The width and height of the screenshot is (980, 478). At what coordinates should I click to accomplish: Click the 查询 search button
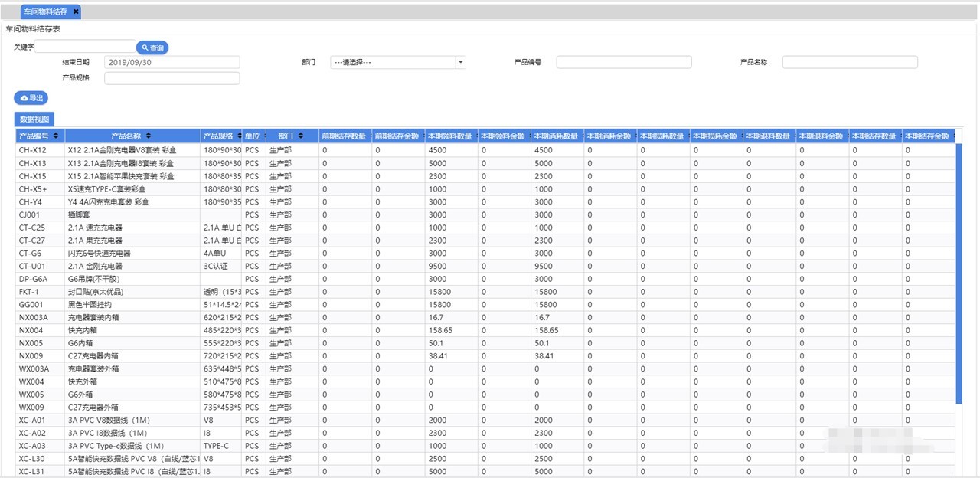[152, 47]
